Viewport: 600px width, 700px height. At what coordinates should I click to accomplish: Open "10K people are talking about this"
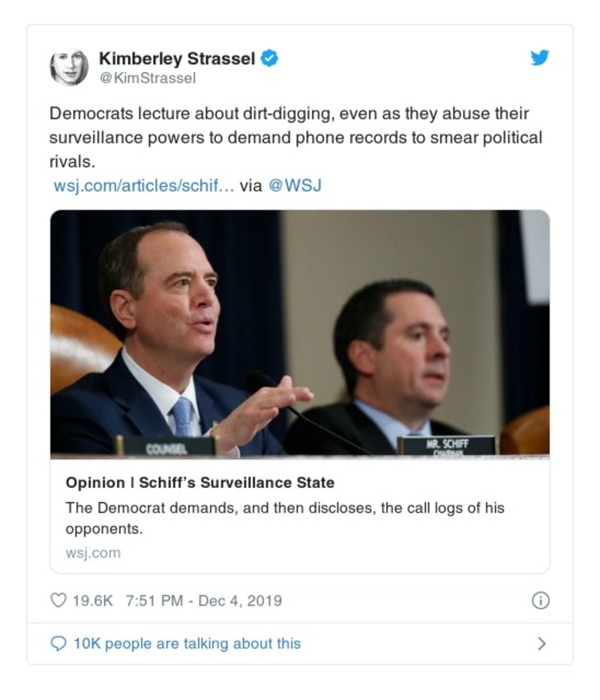coord(187,643)
